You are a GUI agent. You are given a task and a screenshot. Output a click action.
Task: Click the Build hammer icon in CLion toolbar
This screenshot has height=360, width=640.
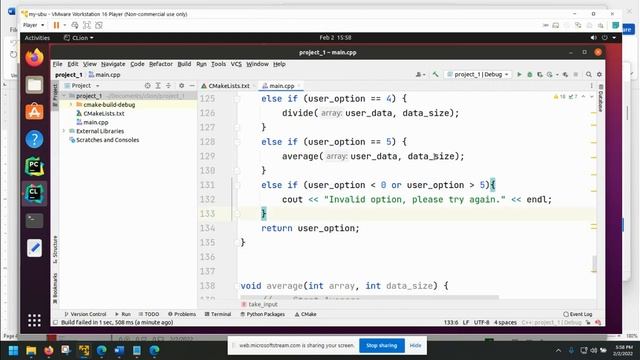pyautogui.click(x=436, y=75)
